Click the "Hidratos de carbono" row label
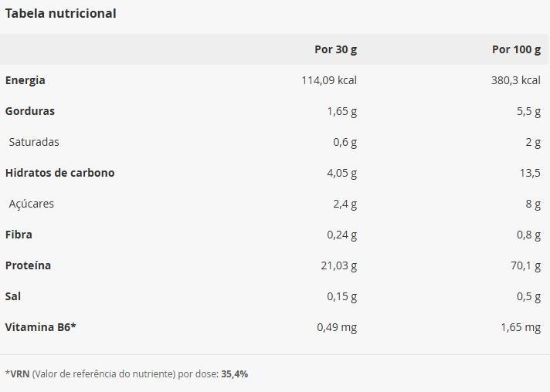The width and height of the screenshot is (550, 392). pos(59,173)
